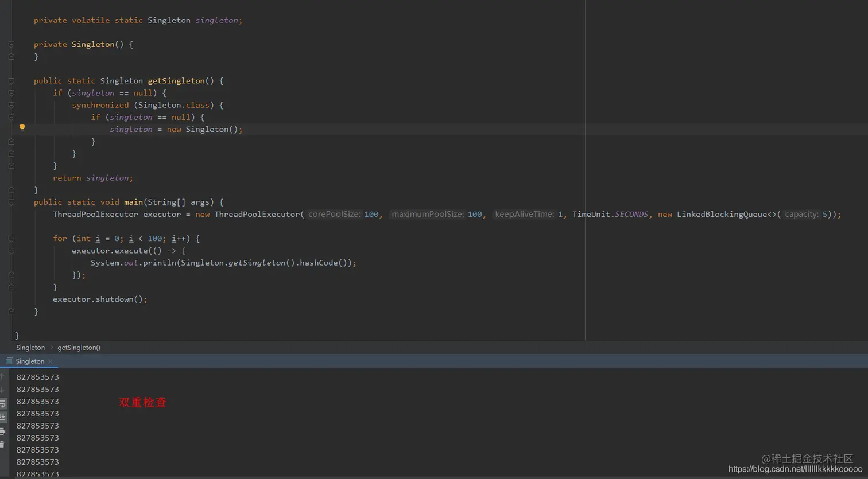The image size is (868, 479).
Task: Click fold end marker beside the '});' line
Action: (11, 275)
